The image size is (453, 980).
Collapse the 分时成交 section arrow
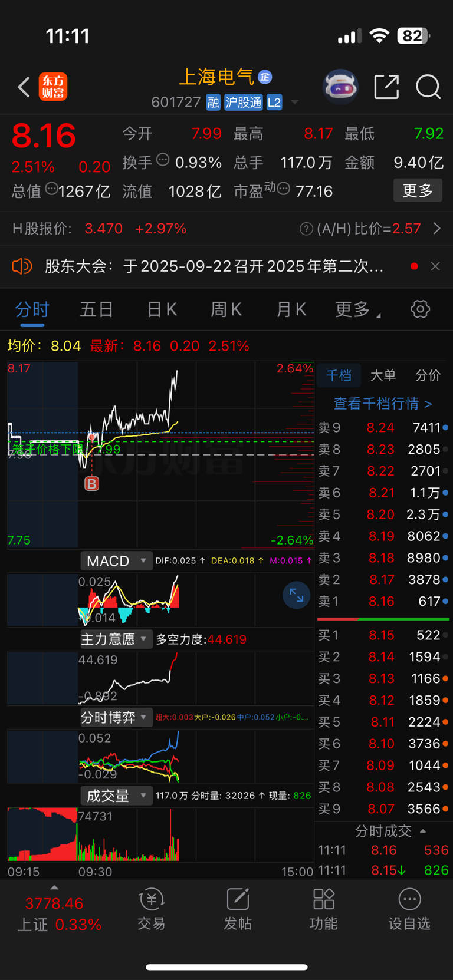point(423,831)
